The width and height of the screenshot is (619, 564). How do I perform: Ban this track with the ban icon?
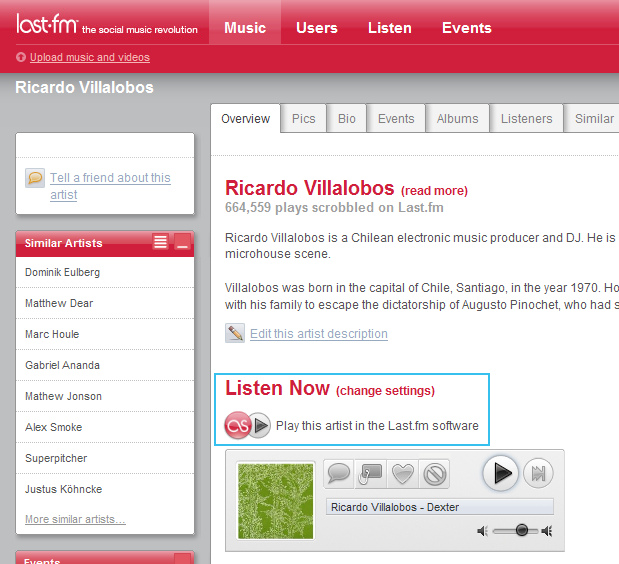point(434,473)
